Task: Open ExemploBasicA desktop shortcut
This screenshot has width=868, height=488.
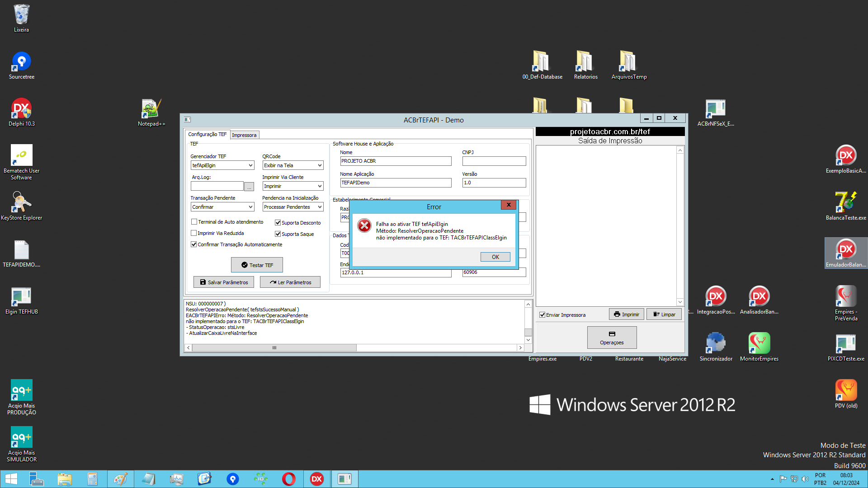Action: point(846,160)
